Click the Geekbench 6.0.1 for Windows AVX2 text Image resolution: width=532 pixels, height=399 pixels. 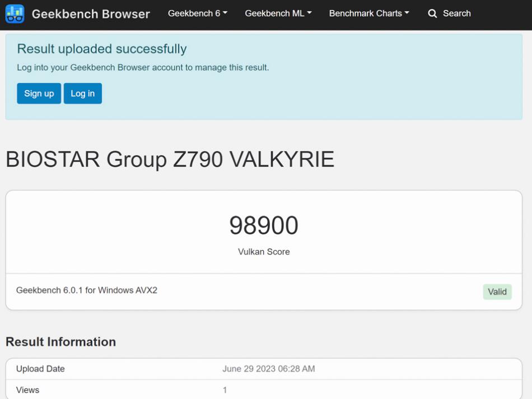[x=87, y=290]
